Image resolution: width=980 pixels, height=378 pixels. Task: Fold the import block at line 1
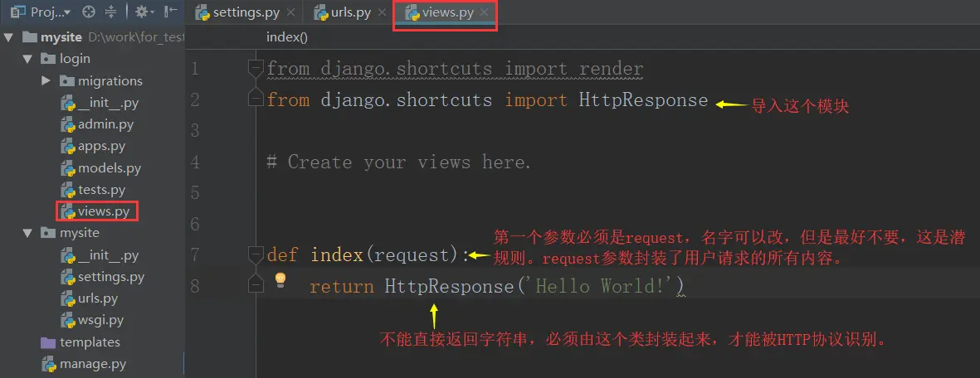(x=255, y=67)
